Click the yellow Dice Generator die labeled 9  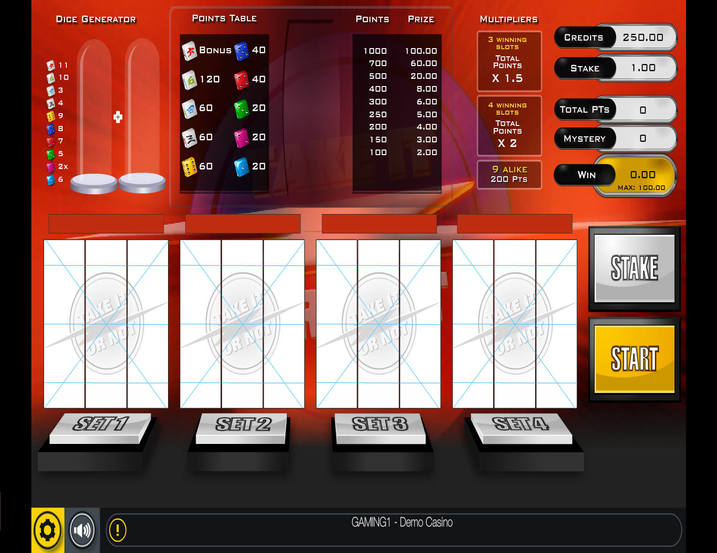click(51, 116)
